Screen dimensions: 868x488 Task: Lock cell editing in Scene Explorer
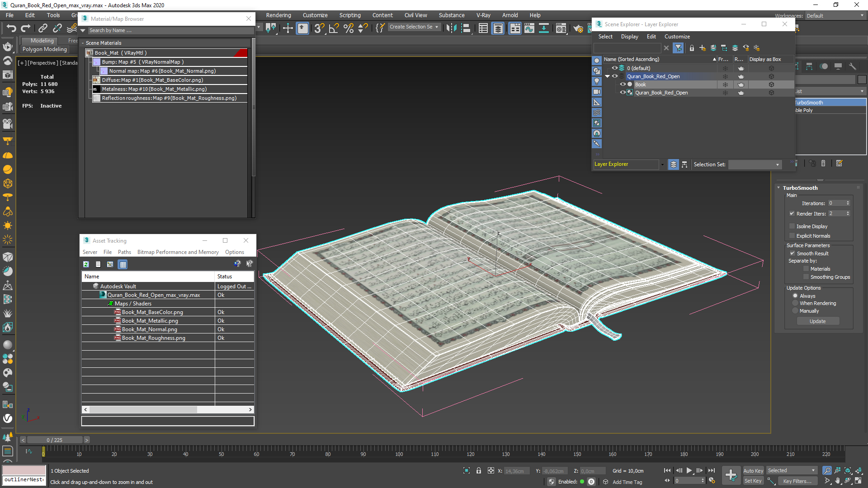(x=692, y=48)
